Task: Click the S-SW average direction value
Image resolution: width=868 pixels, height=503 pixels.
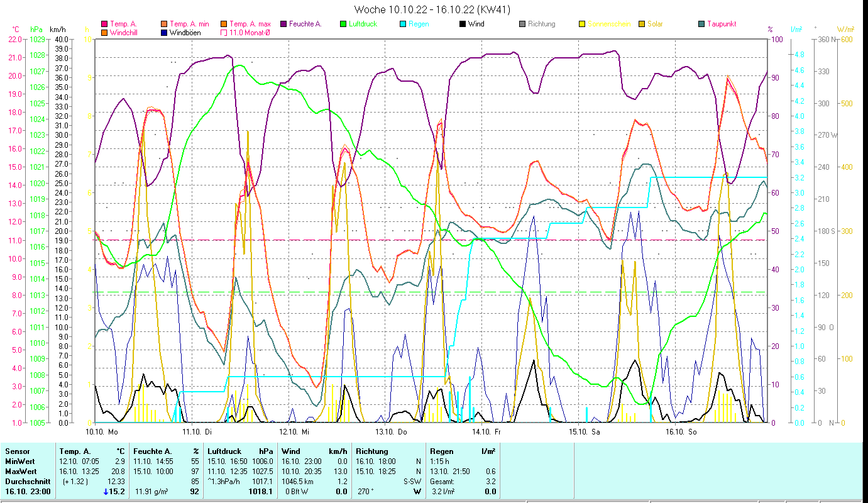Action: pos(412,482)
